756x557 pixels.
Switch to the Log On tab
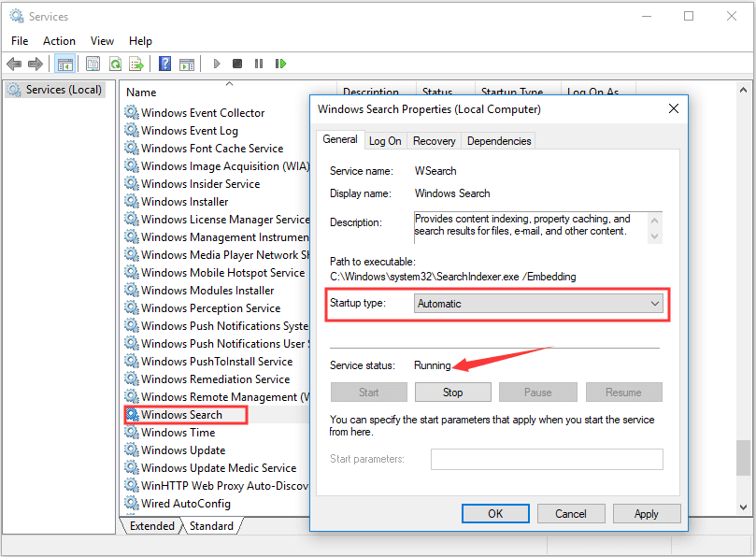[385, 140]
